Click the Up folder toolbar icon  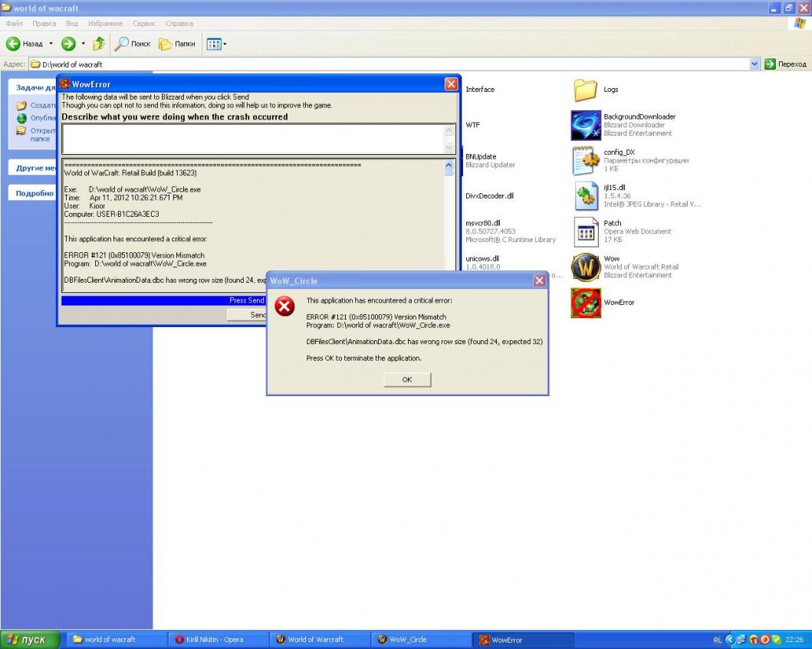[x=99, y=44]
